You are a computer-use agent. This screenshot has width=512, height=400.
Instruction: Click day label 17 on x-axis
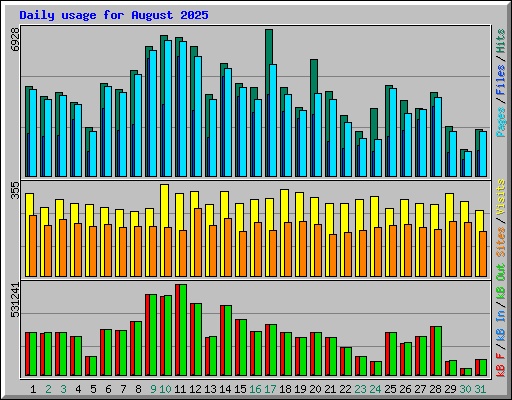coord(270,389)
